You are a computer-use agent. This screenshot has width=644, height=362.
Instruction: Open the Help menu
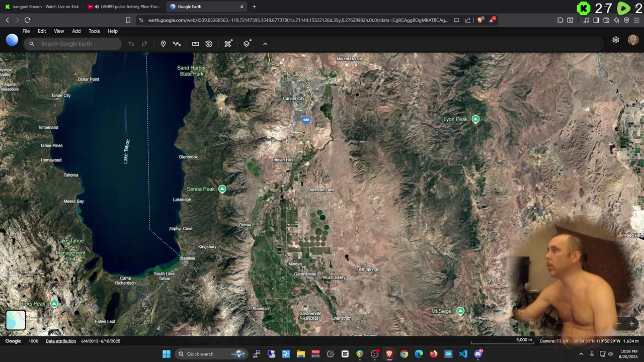[113, 31]
